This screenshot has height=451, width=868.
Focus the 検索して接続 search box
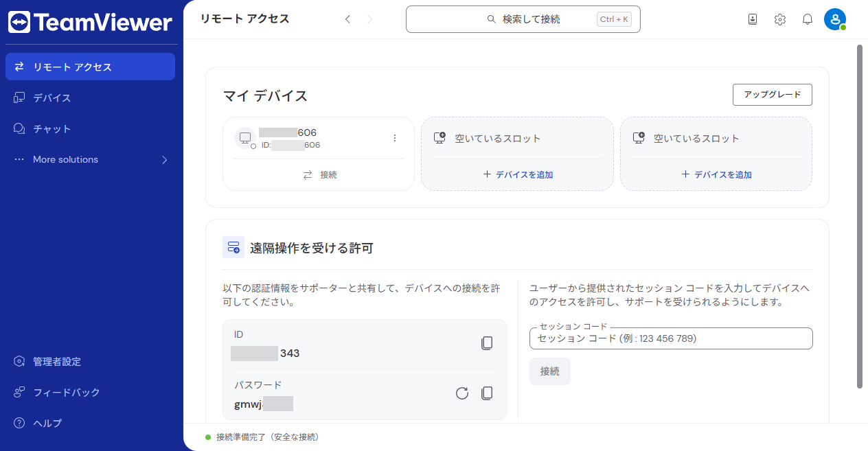(x=523, y=19)
